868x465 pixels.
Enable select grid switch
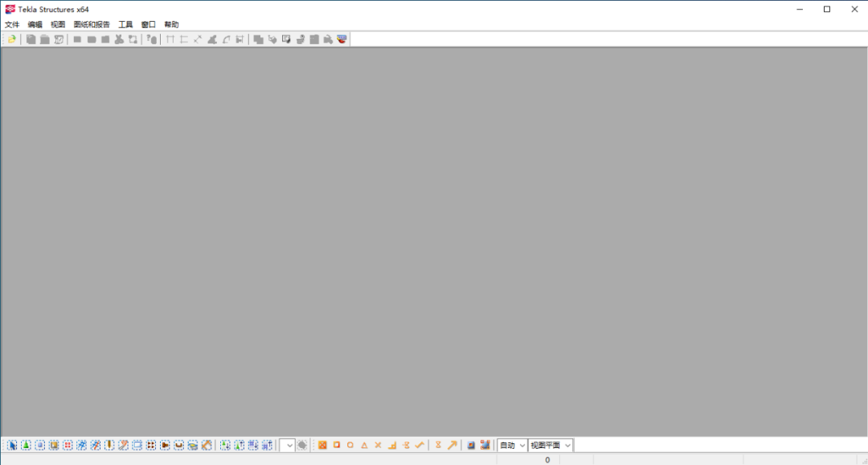pyautogui.click(x=81, y=445)
